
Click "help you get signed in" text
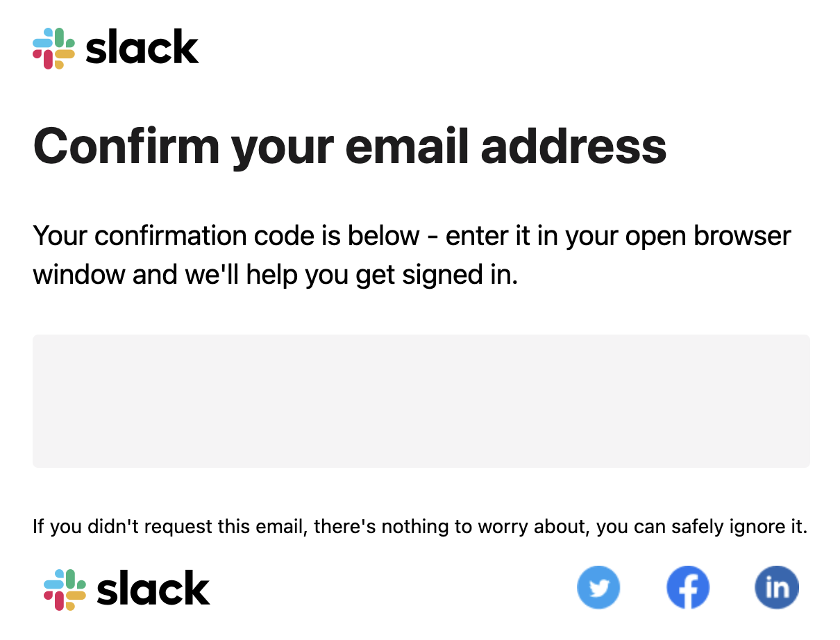[x=382, y=276]
